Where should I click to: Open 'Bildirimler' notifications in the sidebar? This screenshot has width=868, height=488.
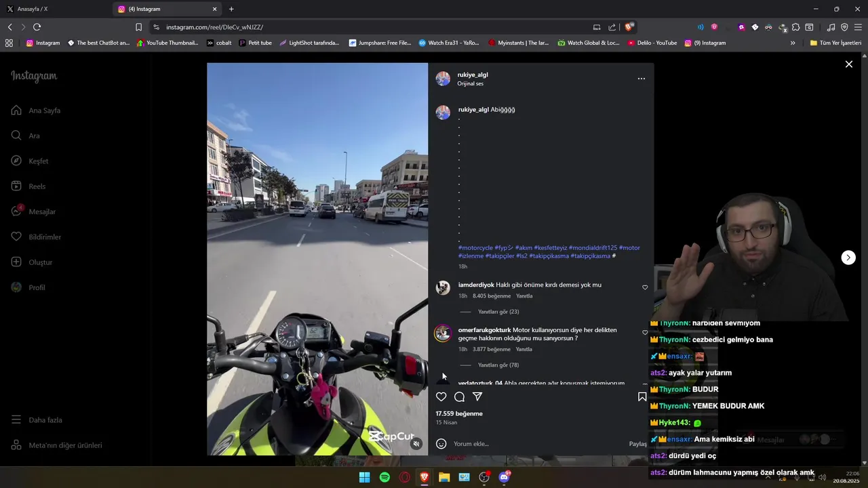pyautogui.click(x=37, y=237)
